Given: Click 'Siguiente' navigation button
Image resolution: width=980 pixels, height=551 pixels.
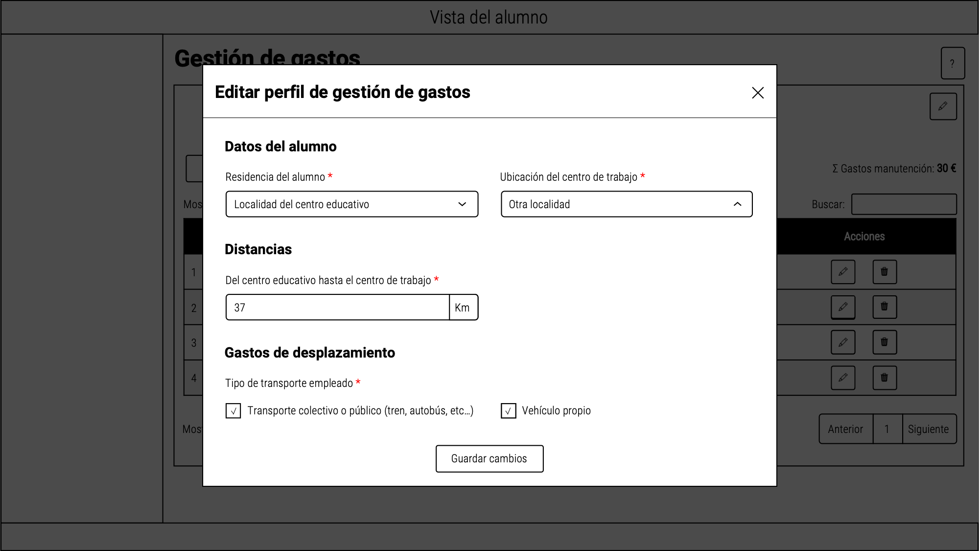Looking at the screenshot, I should 929,429.
